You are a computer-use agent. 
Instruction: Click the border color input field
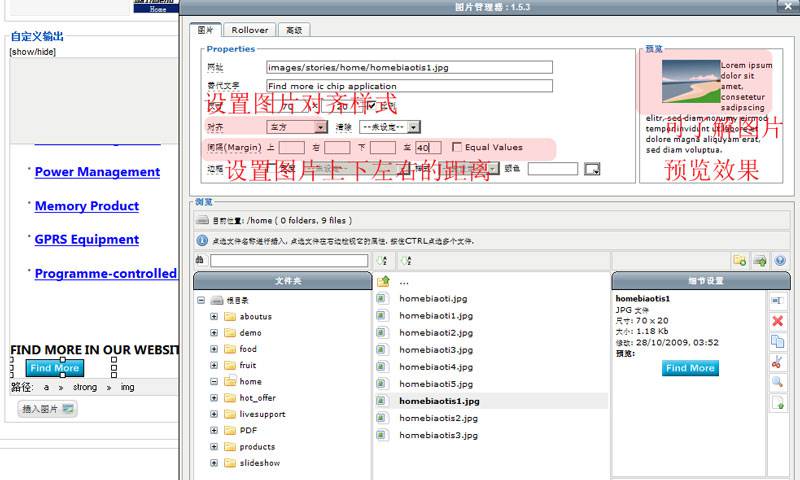553,169
